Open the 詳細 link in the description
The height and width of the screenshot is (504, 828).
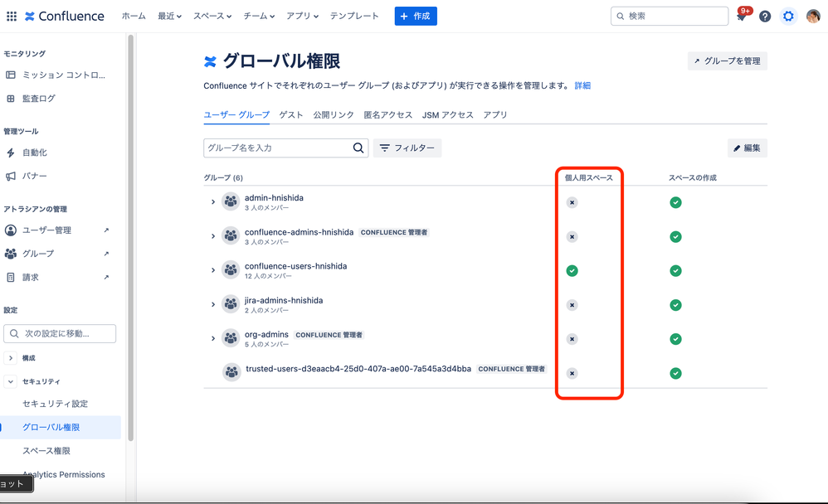583,85
